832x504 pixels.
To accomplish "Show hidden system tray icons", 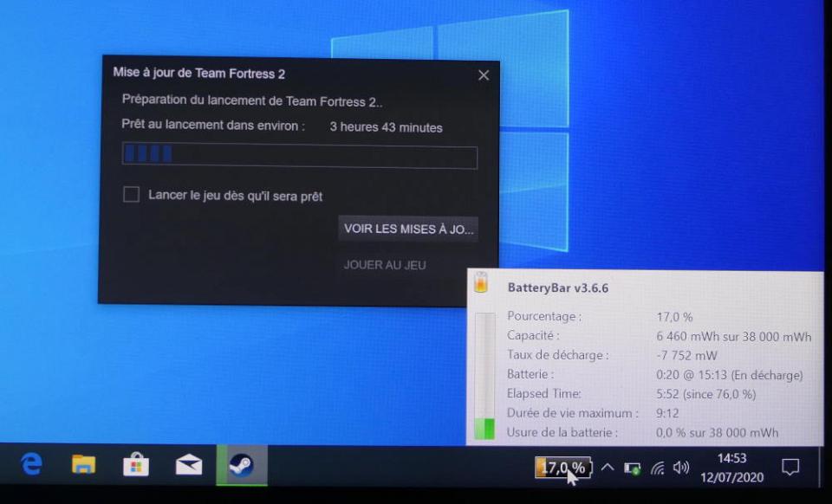I will coord(608,468).
